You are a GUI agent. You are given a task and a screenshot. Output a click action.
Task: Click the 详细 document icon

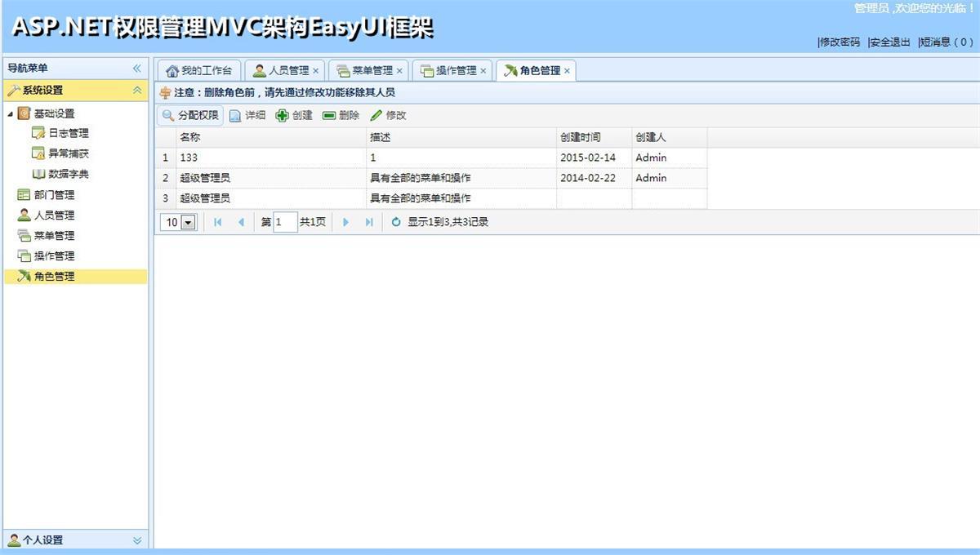pos(235,116)
